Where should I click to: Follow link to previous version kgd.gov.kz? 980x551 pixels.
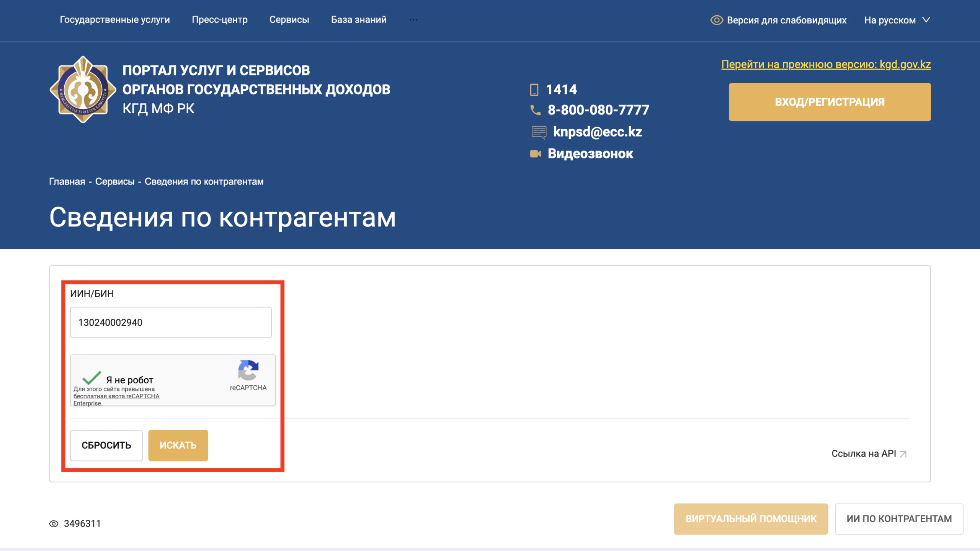[x=826, y=64]
